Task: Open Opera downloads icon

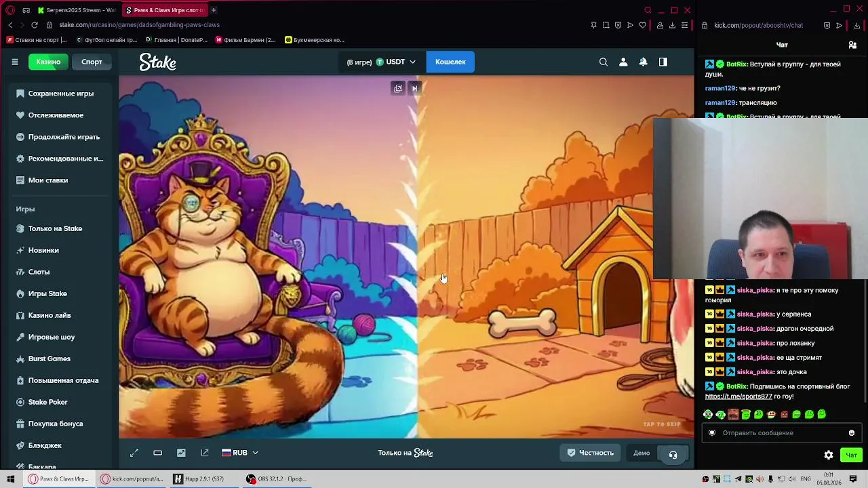Action: tap(672, 25)
